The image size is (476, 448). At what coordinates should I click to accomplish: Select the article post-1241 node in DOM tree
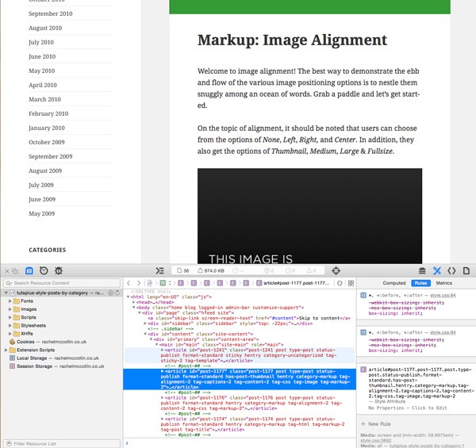(x=240, y=355)
